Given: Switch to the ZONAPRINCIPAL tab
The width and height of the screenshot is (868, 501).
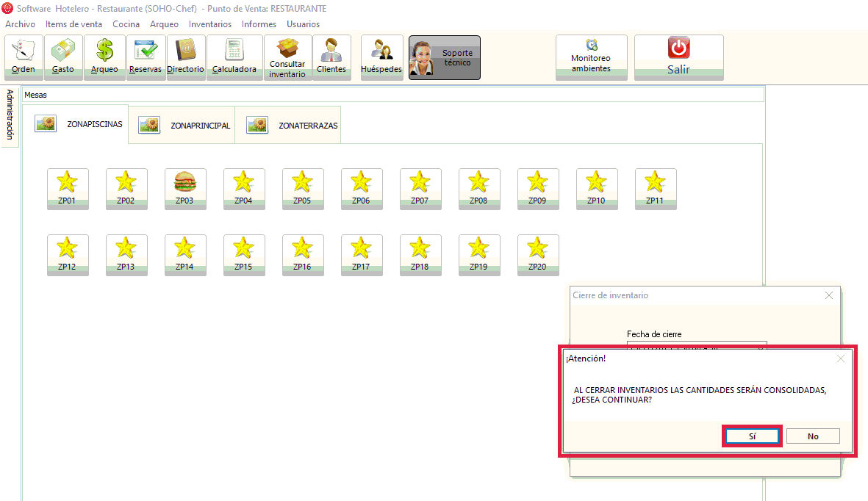Looking at the screenshot, I should click(184, 126).
